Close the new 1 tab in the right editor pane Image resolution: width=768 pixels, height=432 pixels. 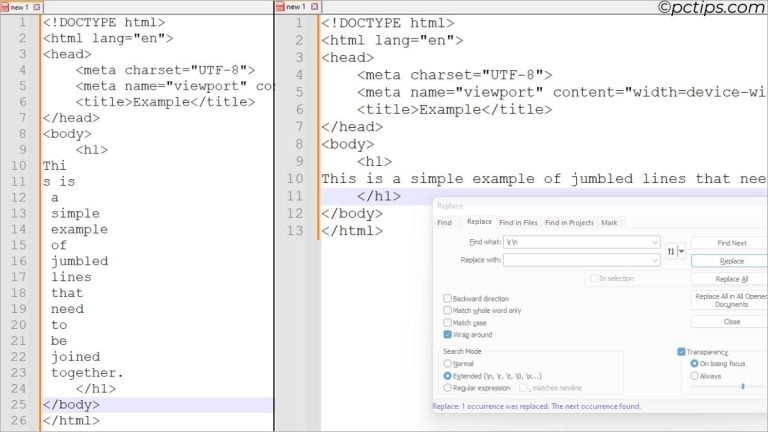314,6
